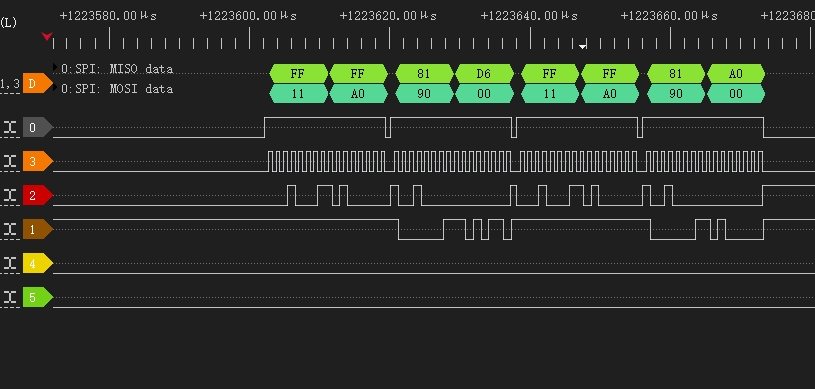Select the yellow channel 4 label
815x389 pixels.
(x=37, y=263)
